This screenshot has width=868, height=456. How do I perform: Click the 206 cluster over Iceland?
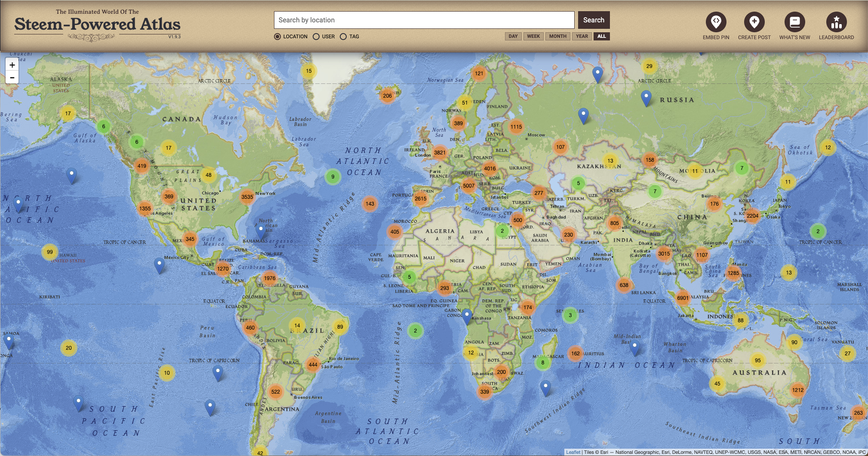click(x=388, y=96)
